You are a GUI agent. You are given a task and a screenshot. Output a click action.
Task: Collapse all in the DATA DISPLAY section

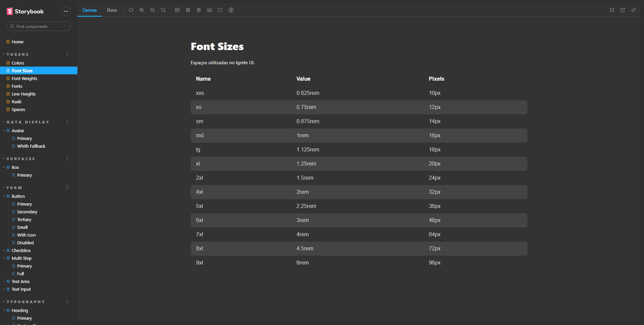pyautogui.click(x=67, y=122)
